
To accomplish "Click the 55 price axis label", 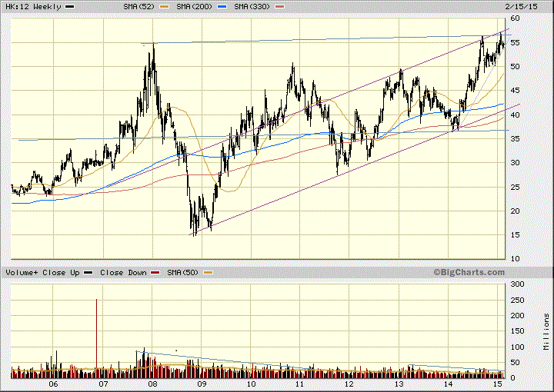I will point(515,43).
